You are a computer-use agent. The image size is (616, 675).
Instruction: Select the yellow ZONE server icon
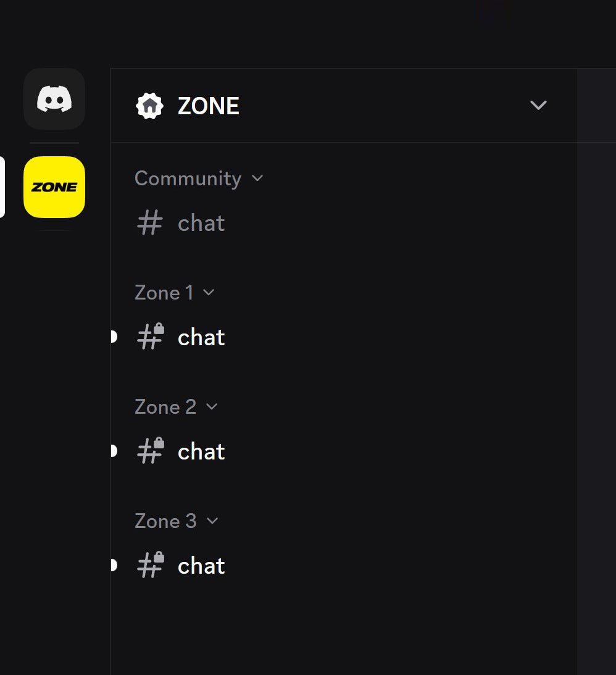click(54, 187)
